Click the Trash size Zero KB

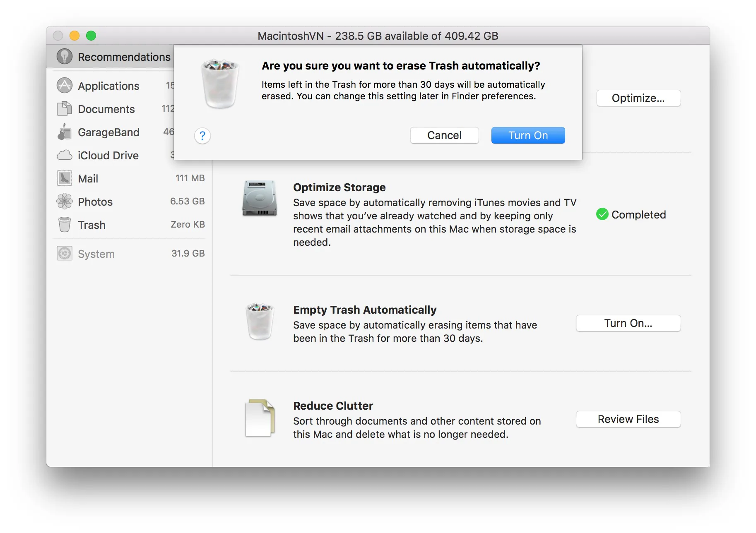click(x=188, y=224)
